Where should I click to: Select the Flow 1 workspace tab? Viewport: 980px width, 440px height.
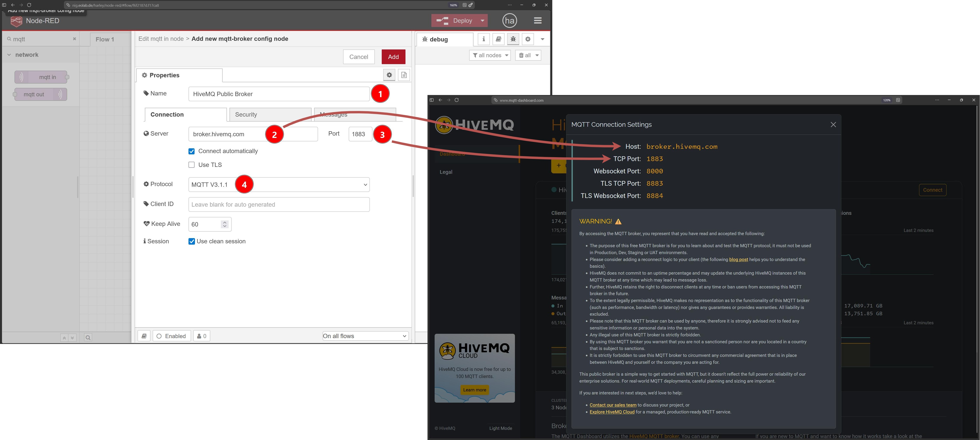(105, 39)
